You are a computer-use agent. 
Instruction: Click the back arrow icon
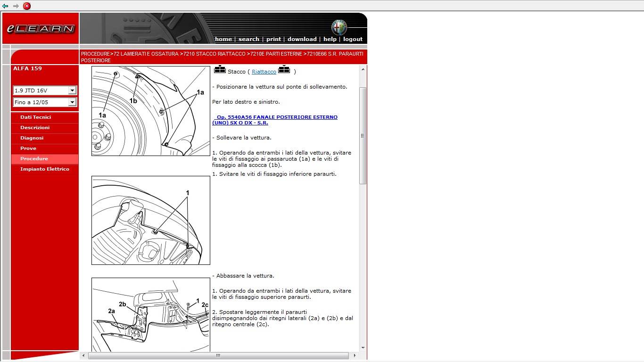5,6
